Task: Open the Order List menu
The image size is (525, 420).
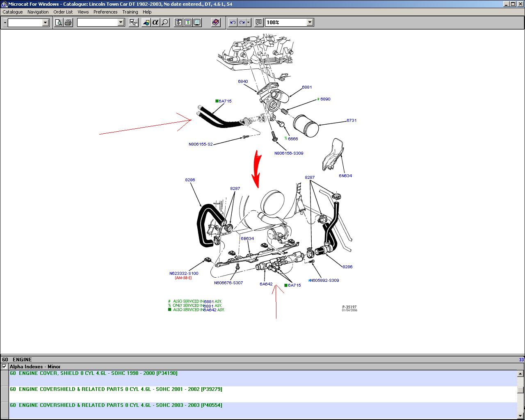Action: click(63, 12)
